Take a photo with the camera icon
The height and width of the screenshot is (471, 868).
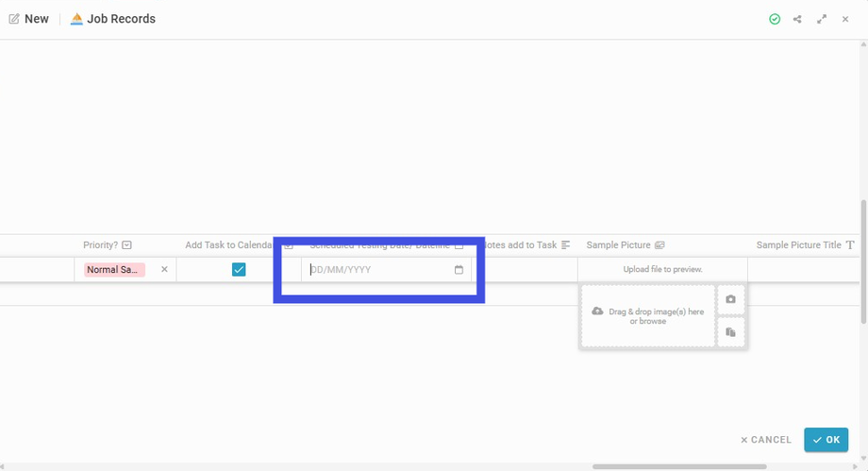pyautogui.click(x=730, y=299)
